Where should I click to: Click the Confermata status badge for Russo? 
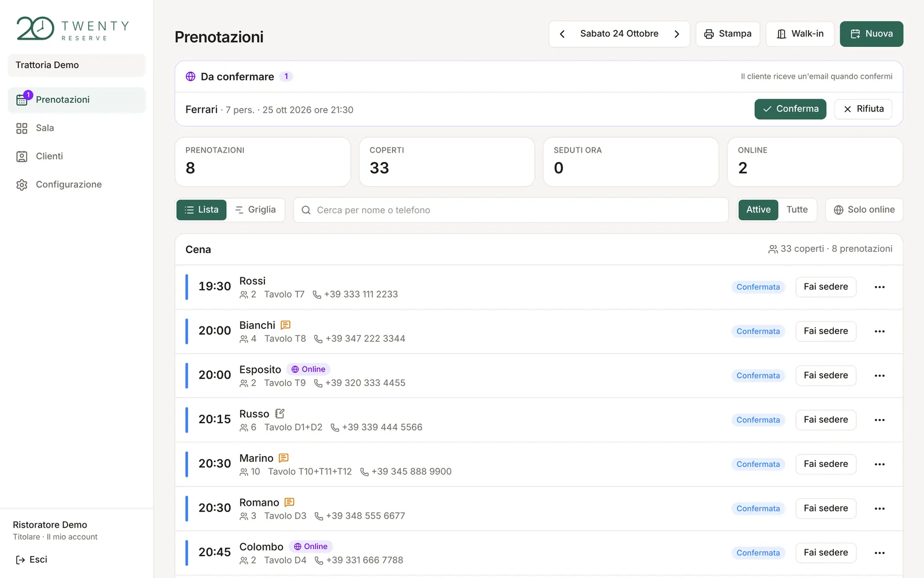[758, 420]
